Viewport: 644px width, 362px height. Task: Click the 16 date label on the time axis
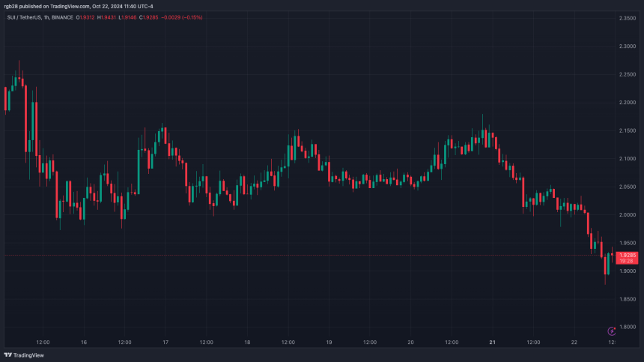(84, 343)
